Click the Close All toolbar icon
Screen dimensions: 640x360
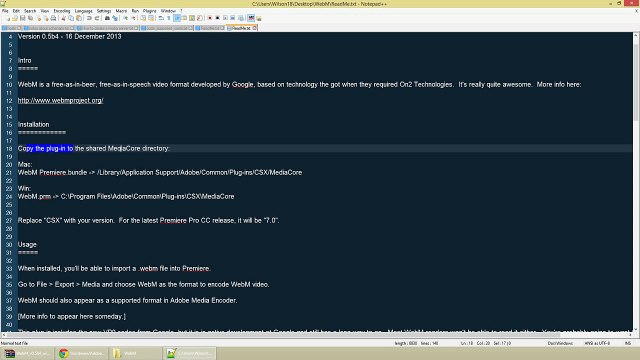(46, 18)
